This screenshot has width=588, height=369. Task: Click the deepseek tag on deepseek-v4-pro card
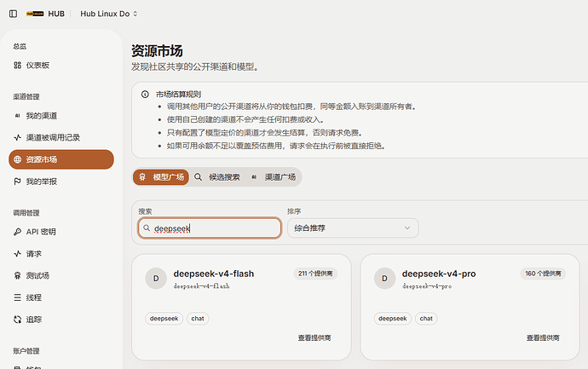(393, 319)
